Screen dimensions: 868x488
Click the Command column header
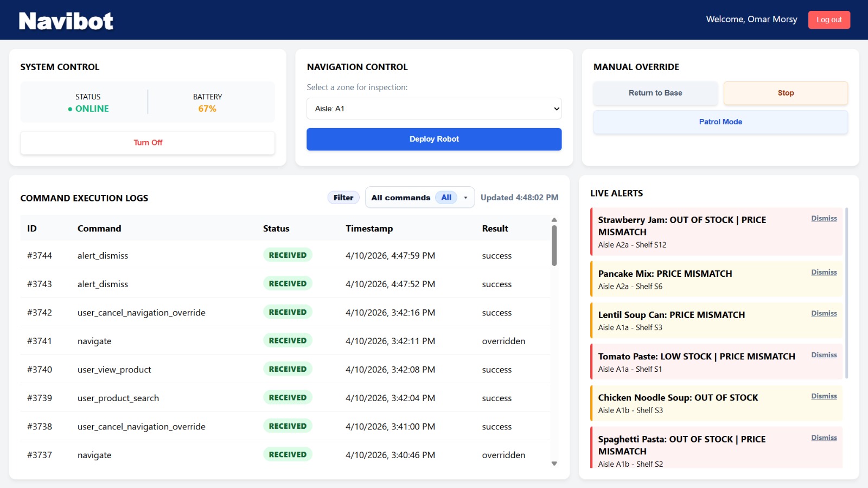tap(99, 229)
